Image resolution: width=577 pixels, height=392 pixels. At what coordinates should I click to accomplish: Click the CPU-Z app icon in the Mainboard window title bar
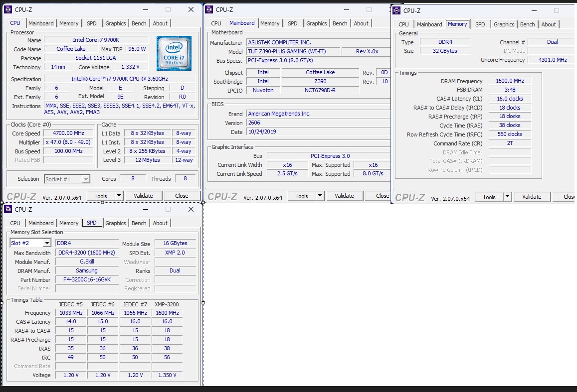tap(209, 9)
